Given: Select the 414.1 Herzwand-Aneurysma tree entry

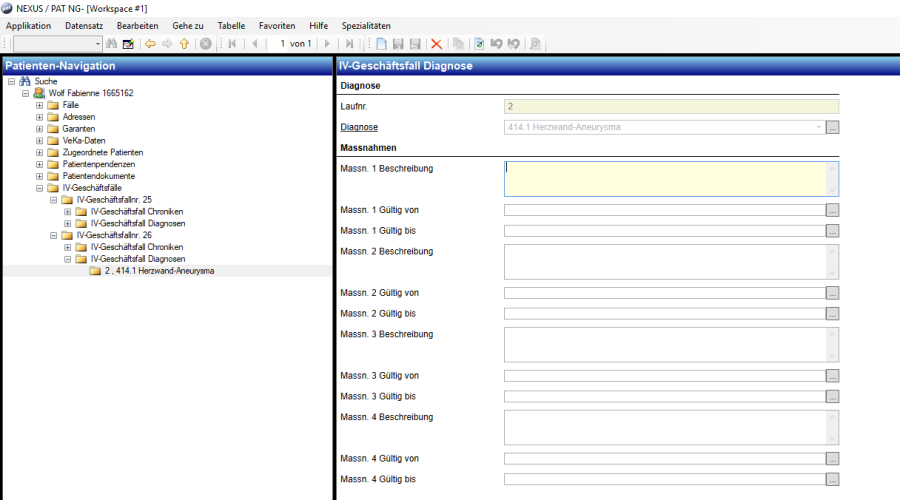Looking at the screenshot, I should 158,271.
